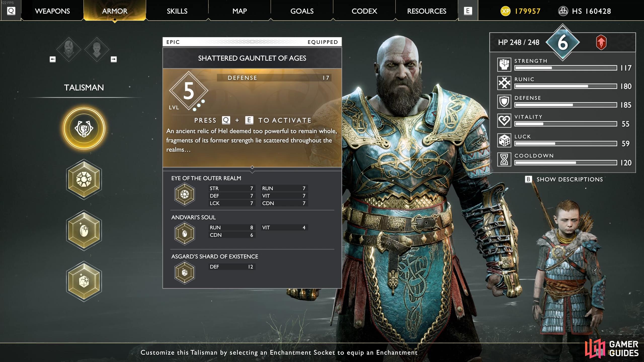Open Asgard's Shard of Existence socket

coord(84,281)
